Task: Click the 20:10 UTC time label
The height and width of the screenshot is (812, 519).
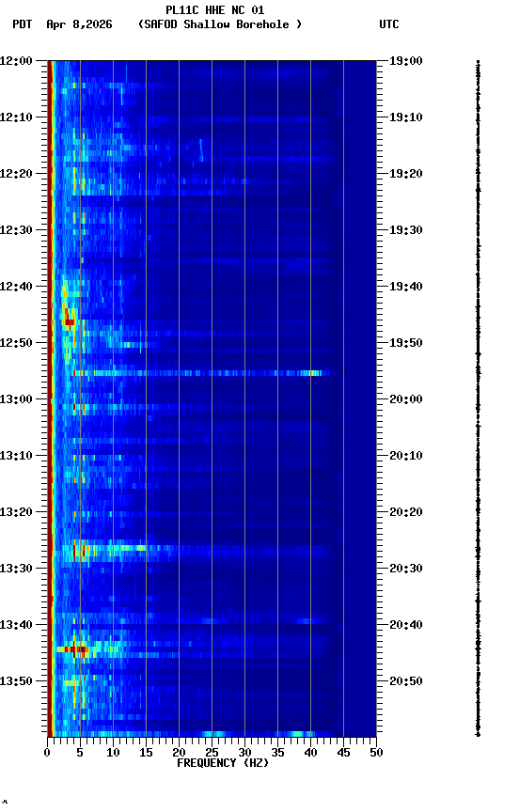Action: point(406,456)
